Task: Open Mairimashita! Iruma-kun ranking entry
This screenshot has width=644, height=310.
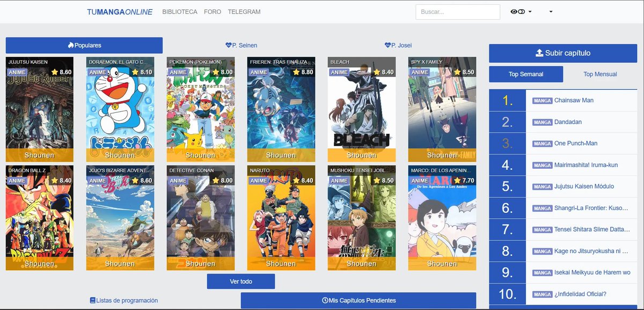Action: click(586, 165)
